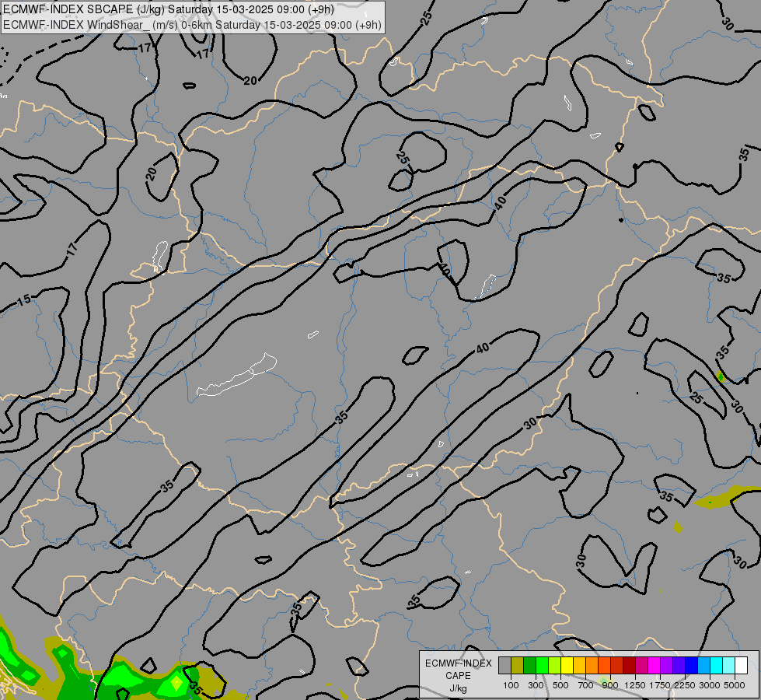Click the legend value 100
The image size is (761, 700).
coord(511,685)
